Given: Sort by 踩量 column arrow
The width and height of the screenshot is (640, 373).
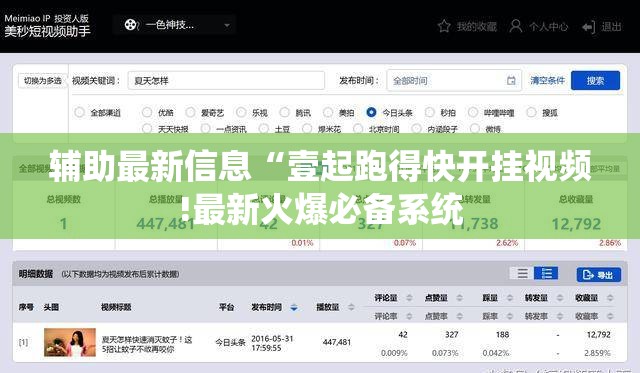Looking at the screenshot, I should 509,298.
